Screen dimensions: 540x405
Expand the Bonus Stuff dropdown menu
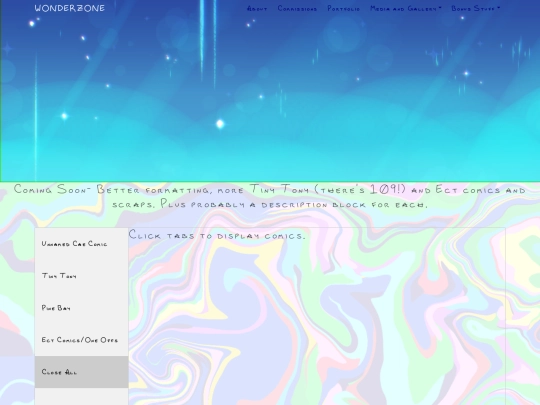476,9
